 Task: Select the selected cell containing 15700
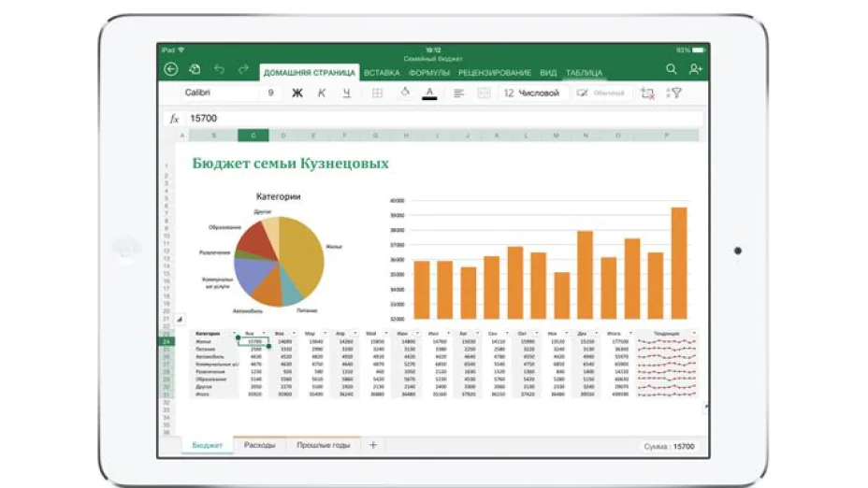[253, 342]
